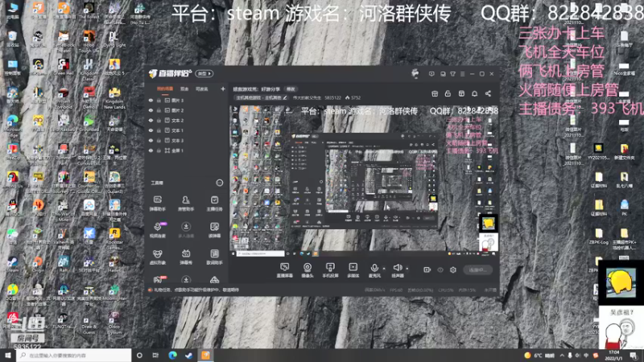
Task: Share the stream with share icon
Action: tap(488, 93)
